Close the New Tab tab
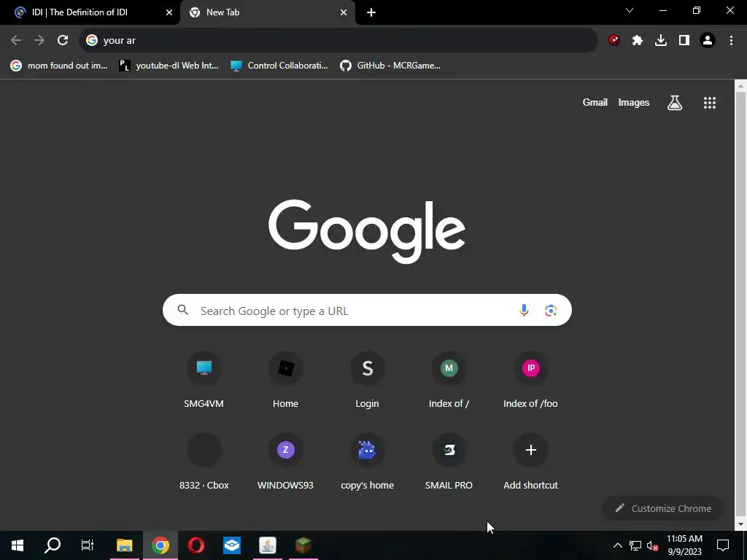 [344, 12]
